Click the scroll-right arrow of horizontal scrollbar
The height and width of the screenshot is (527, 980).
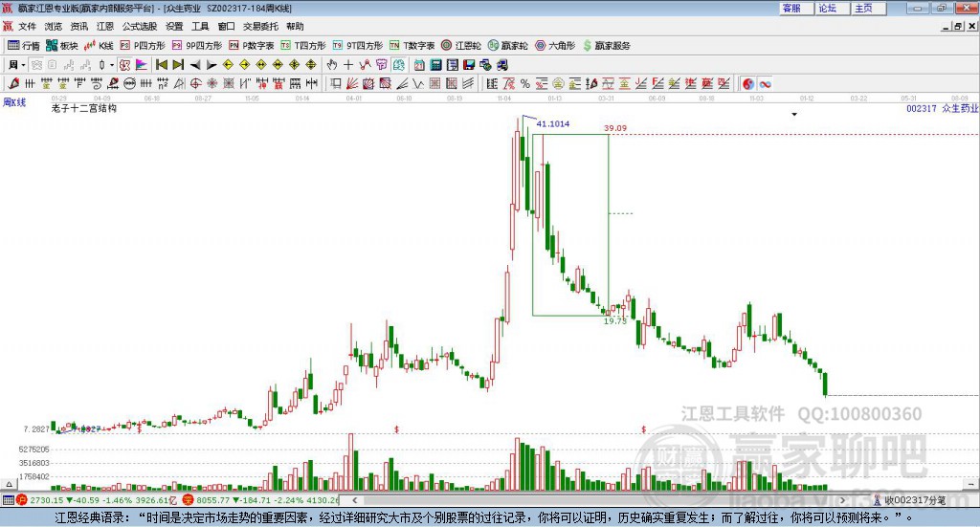pyautogui.click(x=842, y=500)
